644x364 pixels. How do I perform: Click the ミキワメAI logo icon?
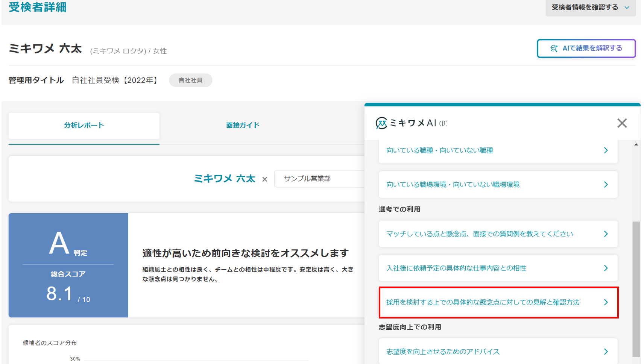click(x=381, y=123)
